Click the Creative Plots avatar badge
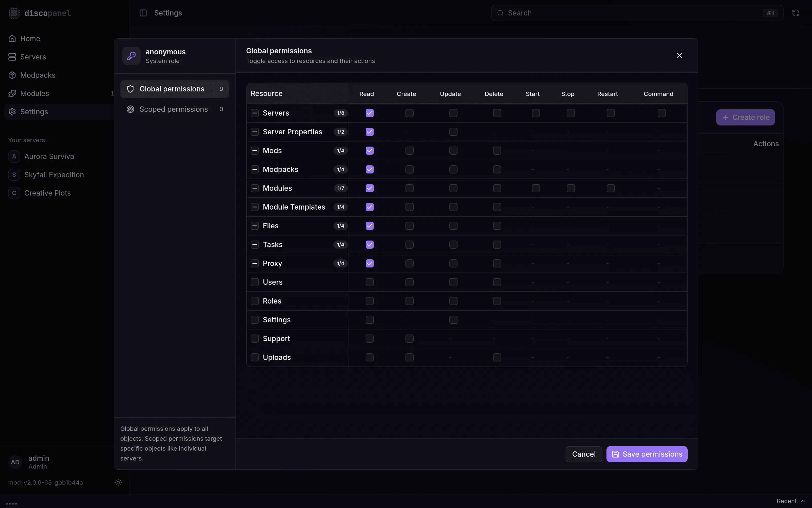 tap(14, 193)
